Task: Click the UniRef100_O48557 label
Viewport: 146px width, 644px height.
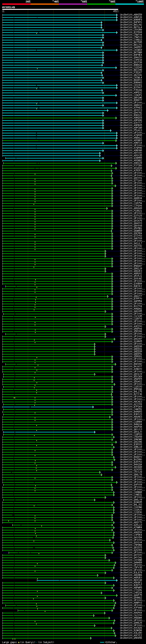Action: [131, 48]
